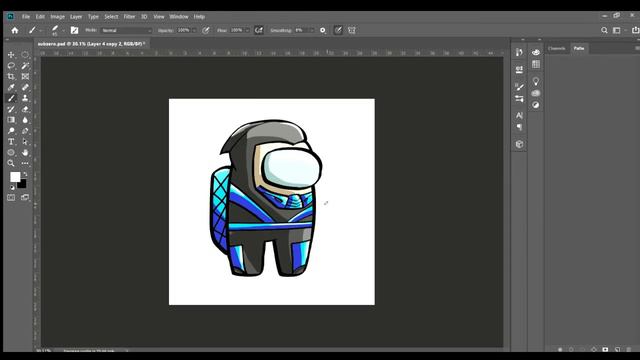Open the blending Mode dropdown
This screenshot has height=360, width=640.
point(127,31)
